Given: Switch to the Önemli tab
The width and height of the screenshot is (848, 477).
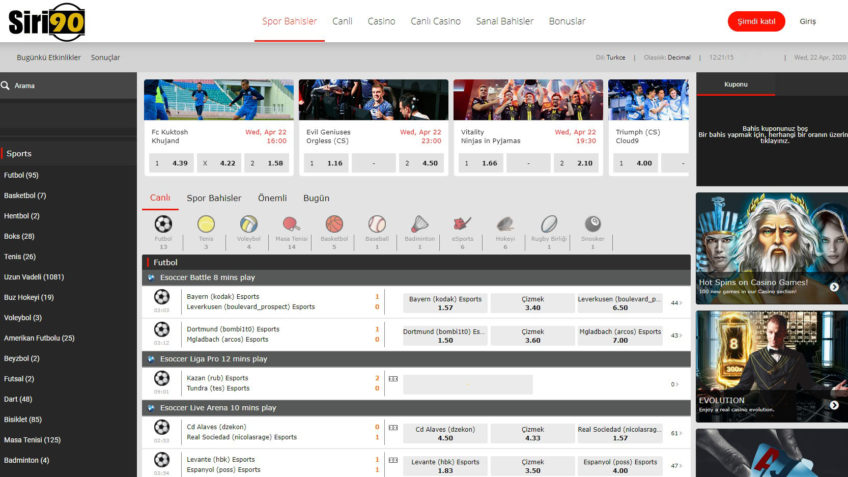Looking at the screenshot, I should tap(272, 198).
